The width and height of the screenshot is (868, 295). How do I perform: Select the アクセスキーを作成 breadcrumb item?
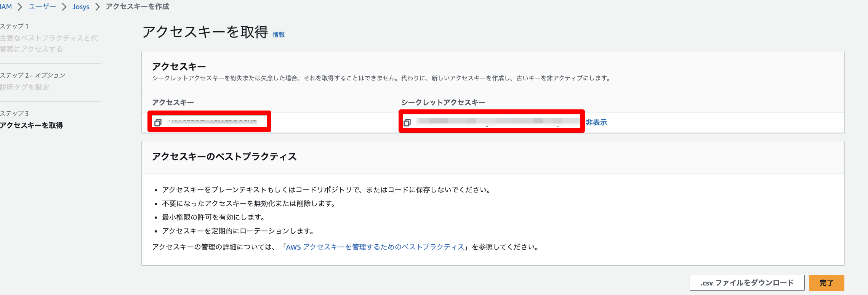click(137, 6)
